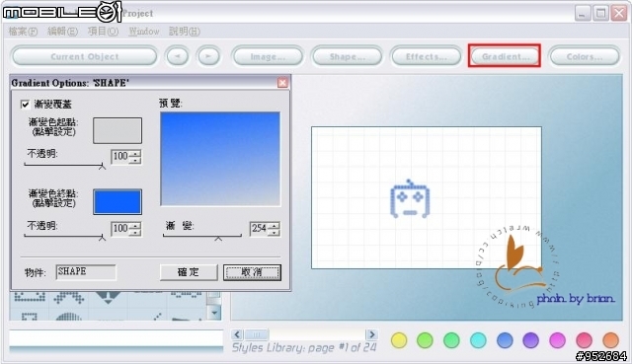Screen dimensions: 632x364
Task: Click the gradient preview image
Action: (x=220, y=159)
